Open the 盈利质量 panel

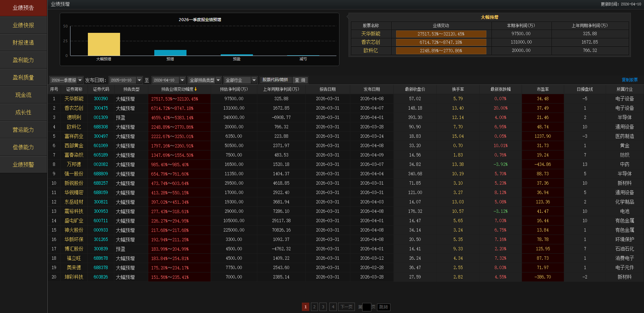click(23, 77)
